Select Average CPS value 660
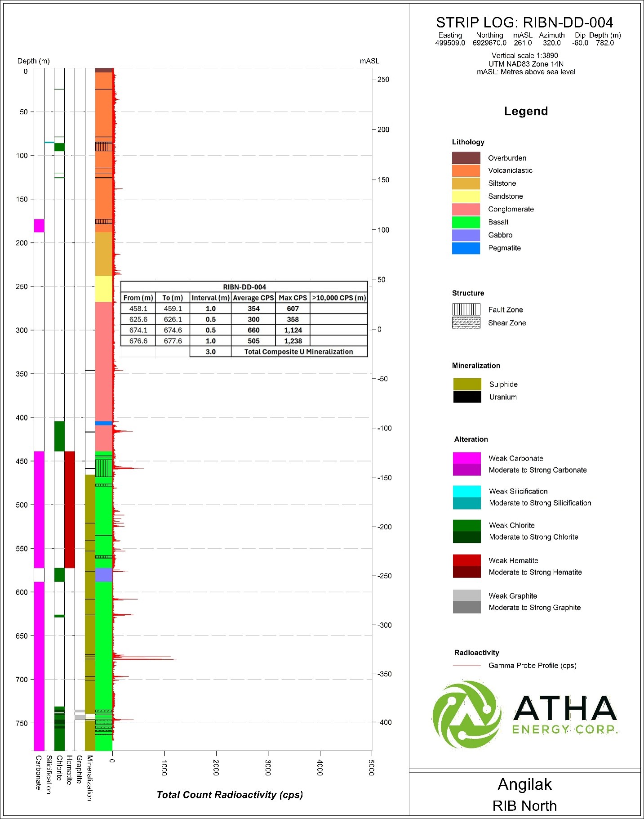644x819 pixels. [x=253, y=330]
